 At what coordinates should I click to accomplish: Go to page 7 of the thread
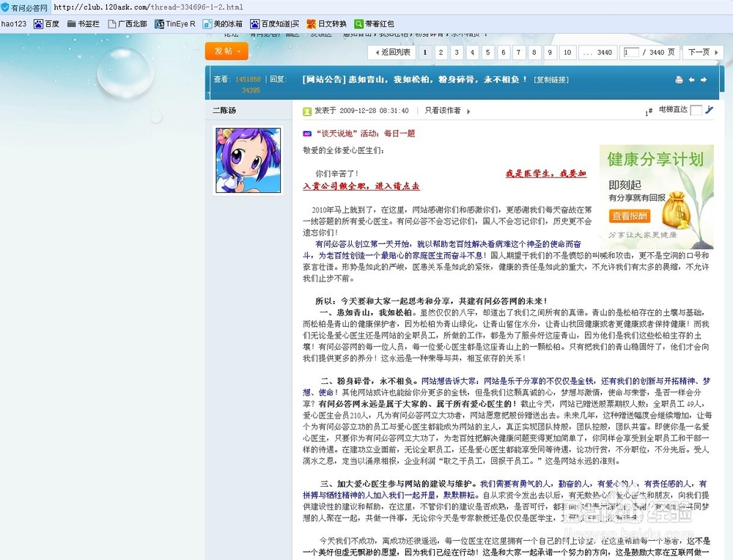click(x=518, y=52)
